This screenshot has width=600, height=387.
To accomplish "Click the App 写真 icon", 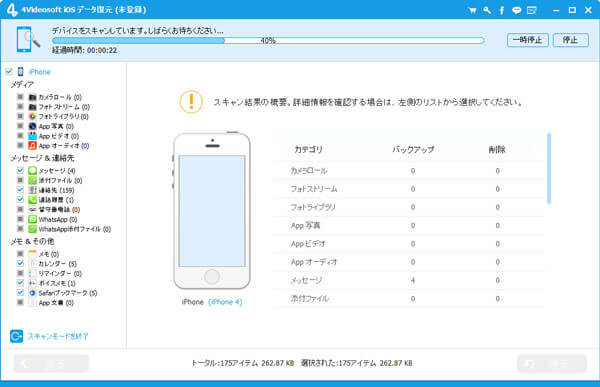I will click(33, 126).
